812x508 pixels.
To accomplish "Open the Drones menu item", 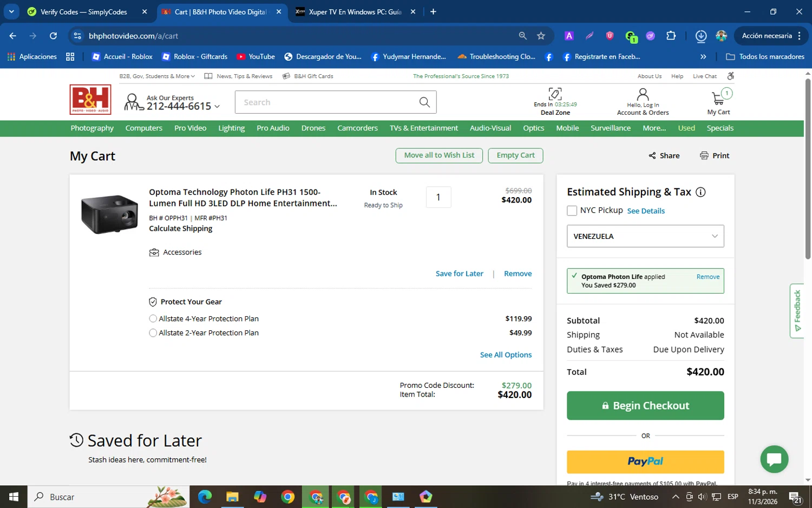I will tap(313, 128).
